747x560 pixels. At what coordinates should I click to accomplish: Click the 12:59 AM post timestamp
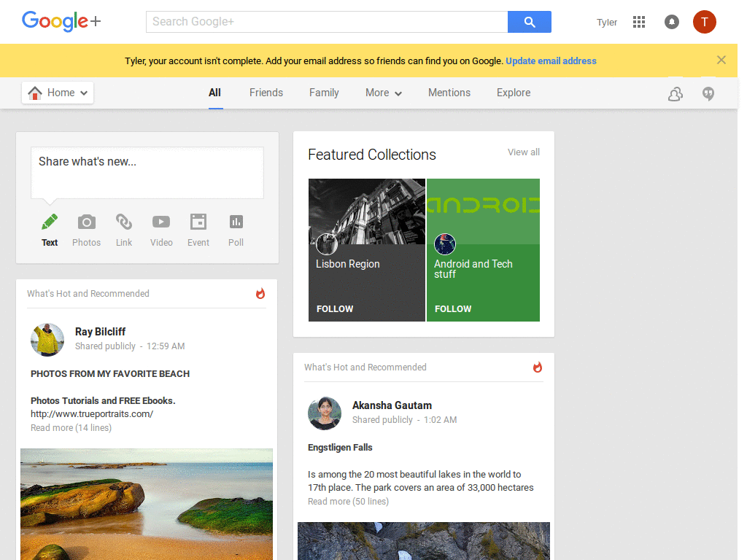click(x=166, y=346)
